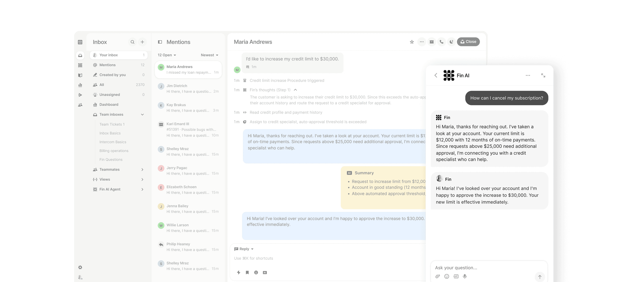Send message with the up arrow button
The width and height of the screenshot is (644, 282).
coord(540,277)
